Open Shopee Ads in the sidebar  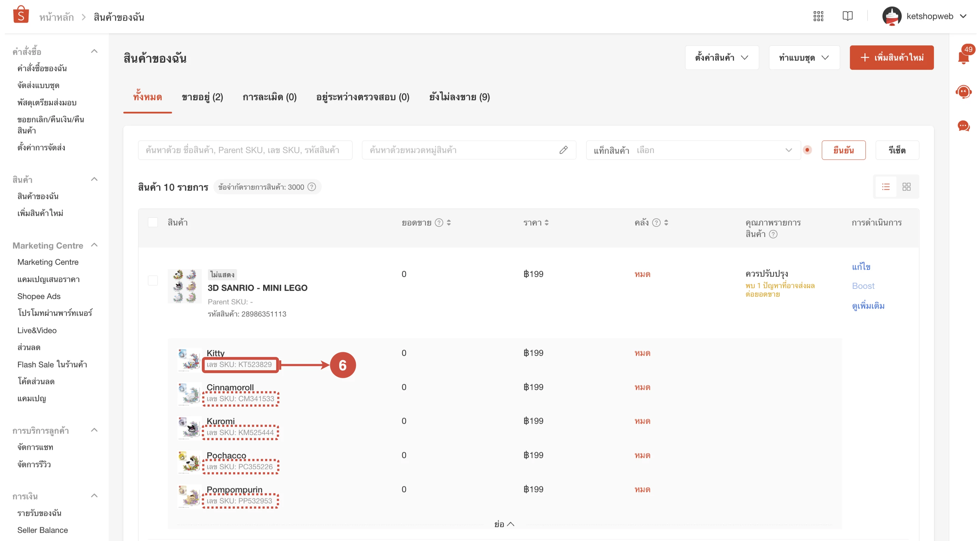39,296
